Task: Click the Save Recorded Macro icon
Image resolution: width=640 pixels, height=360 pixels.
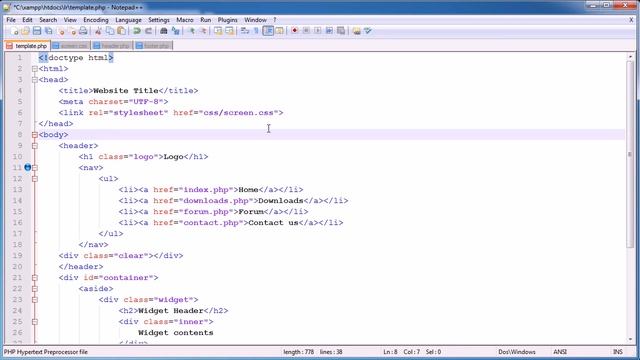Action: pyautogui.click(x=341, y=31)
